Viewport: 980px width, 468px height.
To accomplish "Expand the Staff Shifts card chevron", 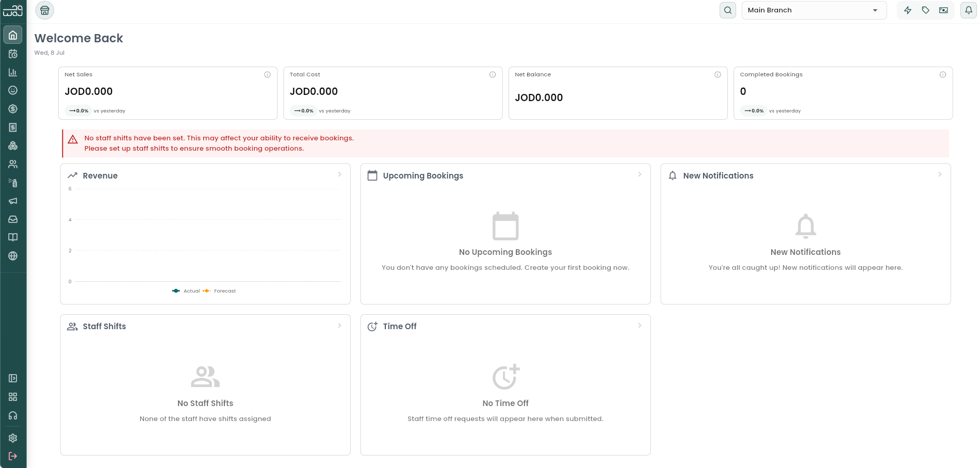I will (339, 326).
